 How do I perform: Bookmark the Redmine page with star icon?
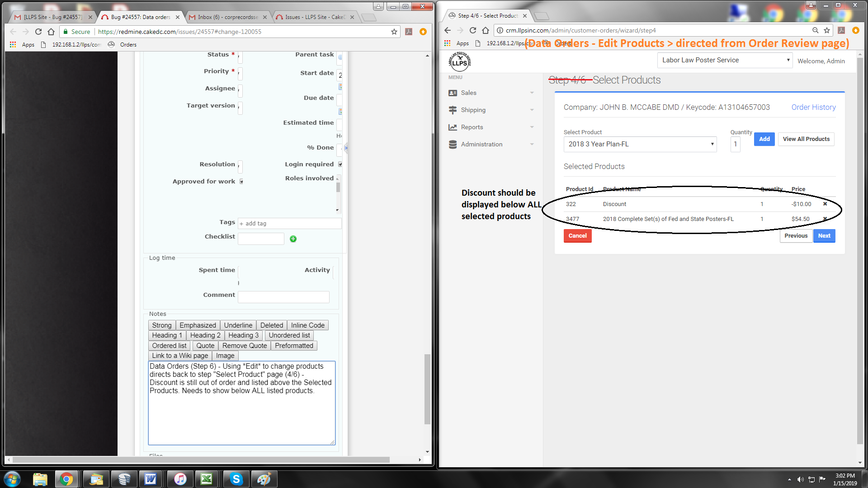[x=394, y=32]
